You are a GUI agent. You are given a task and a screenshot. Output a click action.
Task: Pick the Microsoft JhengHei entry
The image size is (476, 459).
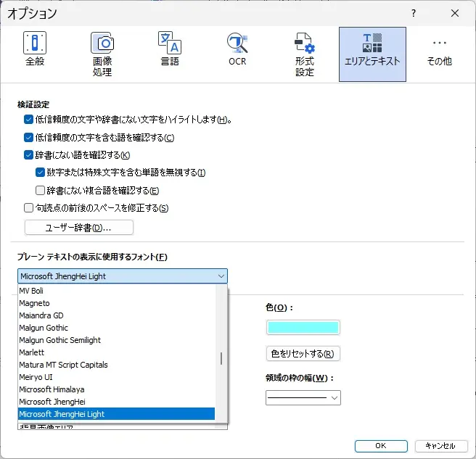(x=117, y=402)
